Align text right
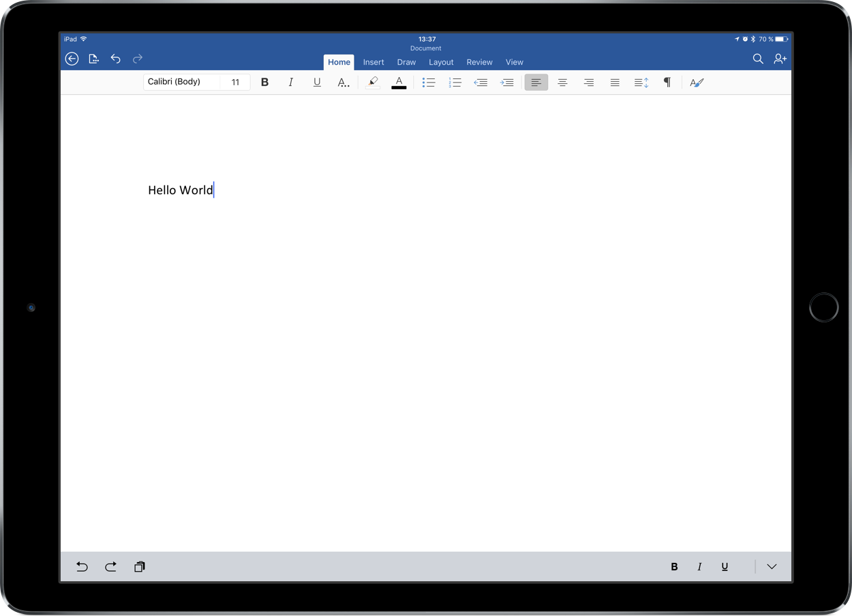Screen dimensions: 852x616 (x=588, y=82)
